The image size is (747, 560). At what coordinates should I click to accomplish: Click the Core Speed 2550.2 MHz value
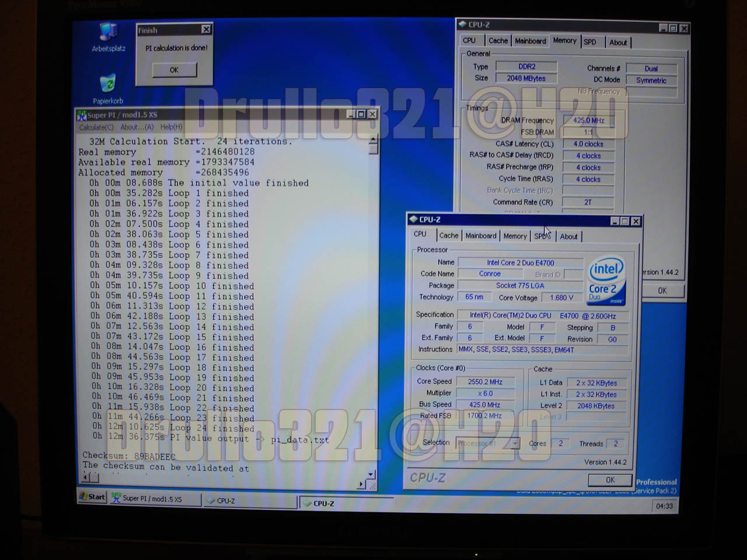[485, 382]
